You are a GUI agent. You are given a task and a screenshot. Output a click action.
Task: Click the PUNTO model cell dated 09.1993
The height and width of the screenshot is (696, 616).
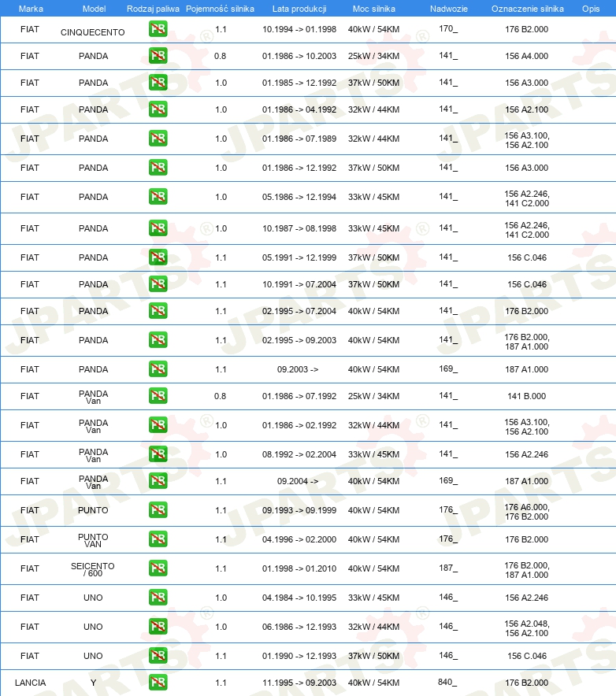[93, 510]
